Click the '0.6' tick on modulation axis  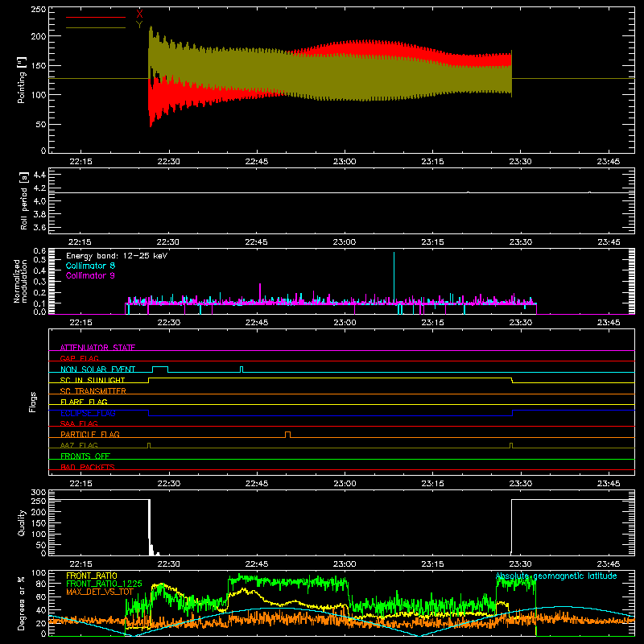tap(39, 250)
